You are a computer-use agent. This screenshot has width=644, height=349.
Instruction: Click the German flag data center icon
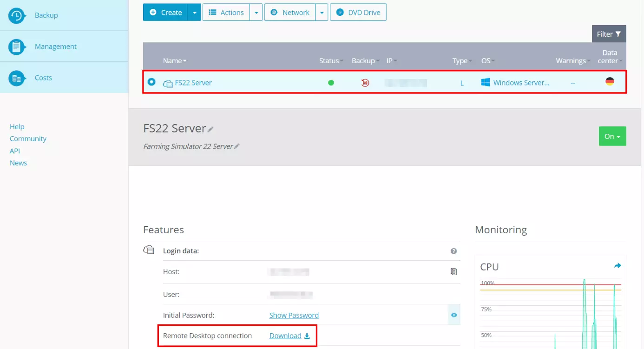[610, 81]
